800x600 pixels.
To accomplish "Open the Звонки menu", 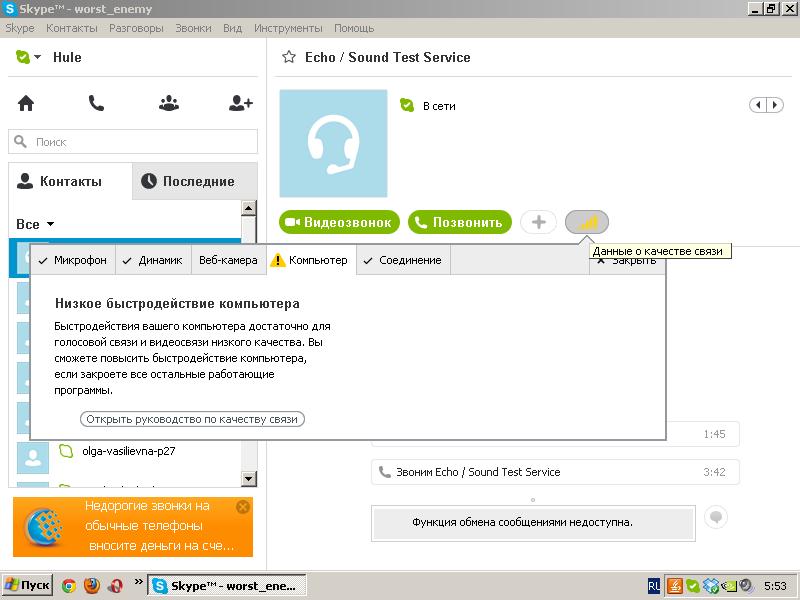I will pos(193,28).
